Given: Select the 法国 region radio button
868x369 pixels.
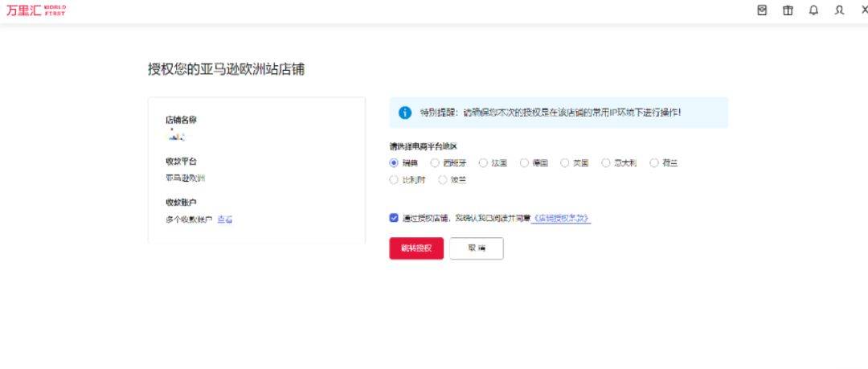Looking at the screenshot, I should [483, 163].
